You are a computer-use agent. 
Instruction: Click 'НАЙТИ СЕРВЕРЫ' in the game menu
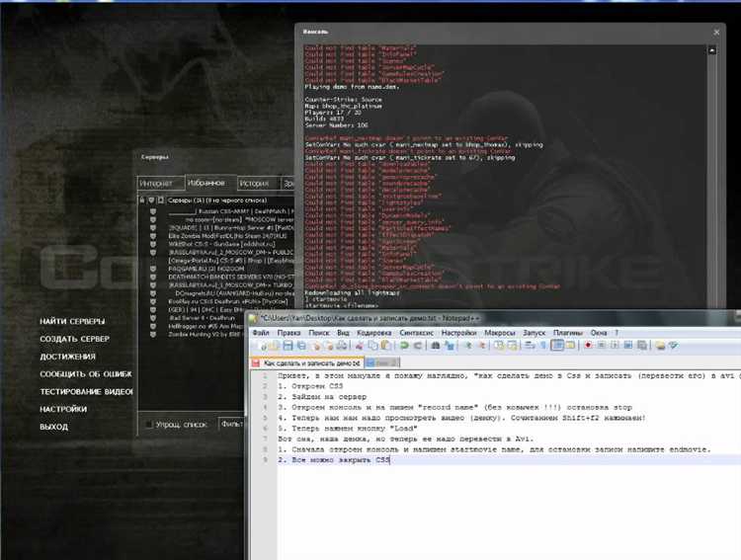coord(72,322)
